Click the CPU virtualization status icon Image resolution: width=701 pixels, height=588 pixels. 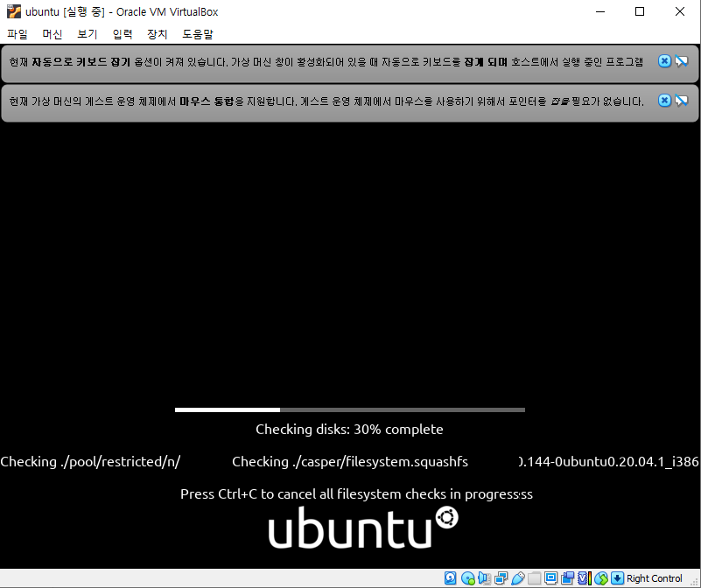585,578
